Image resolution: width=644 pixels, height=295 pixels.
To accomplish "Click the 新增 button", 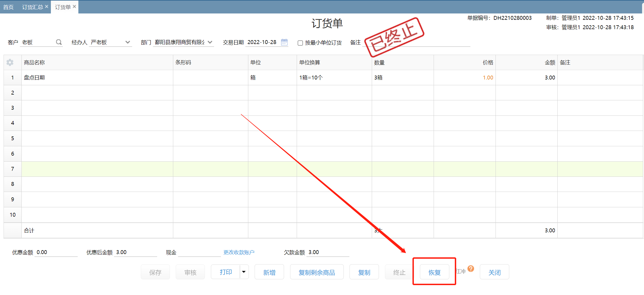I will click(269, 272).
